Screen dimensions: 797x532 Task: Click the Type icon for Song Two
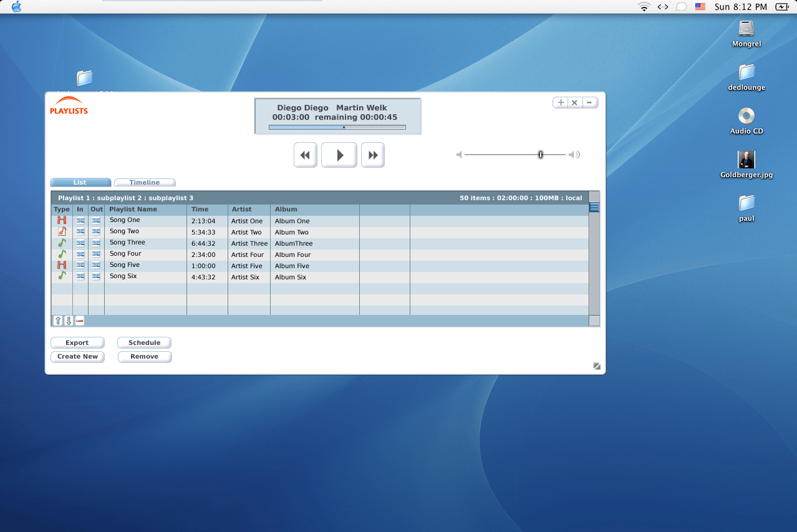[x=62, y=231]
